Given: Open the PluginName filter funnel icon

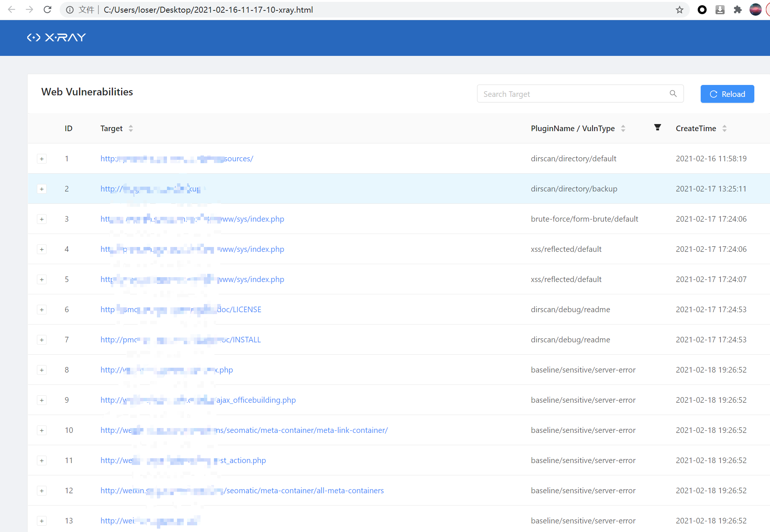Looking at the screenshot, I should coord(657,128).
